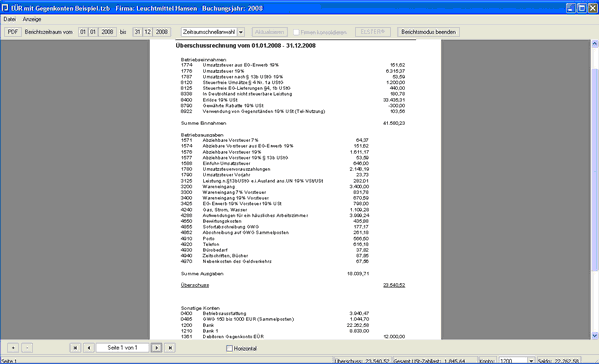Jump to the last page
Image resolution: width=599 pixels, height=364 pixels.
170,348
